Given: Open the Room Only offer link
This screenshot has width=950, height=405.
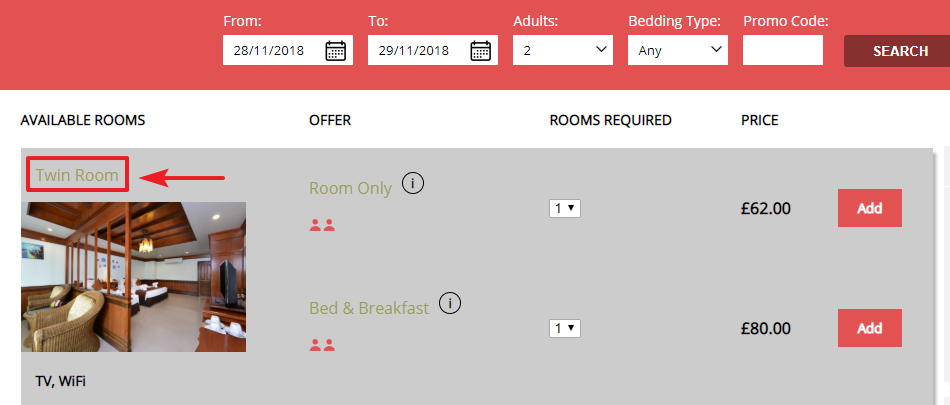Looking at the screenshot, I should [x=350, y=188].
